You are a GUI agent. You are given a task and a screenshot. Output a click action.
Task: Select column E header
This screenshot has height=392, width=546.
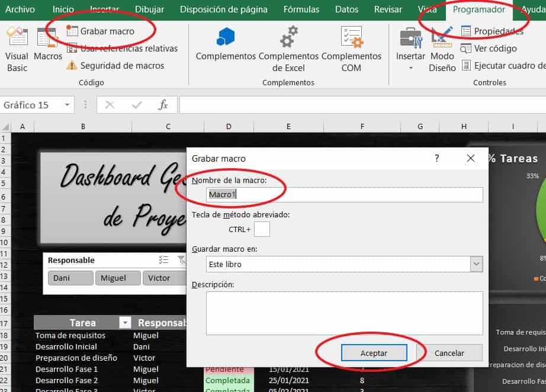(x=288, y=126)
